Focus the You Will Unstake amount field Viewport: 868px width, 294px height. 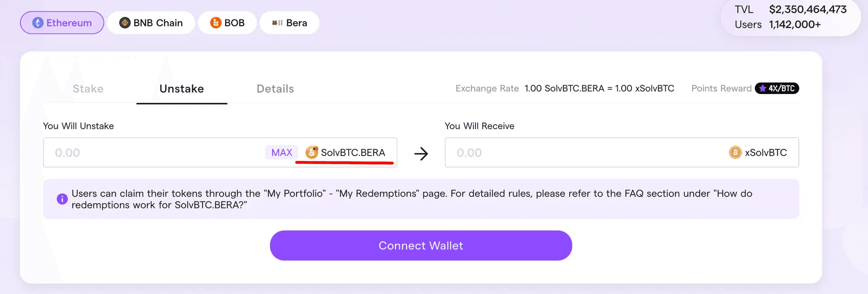(x=154, y=152)
